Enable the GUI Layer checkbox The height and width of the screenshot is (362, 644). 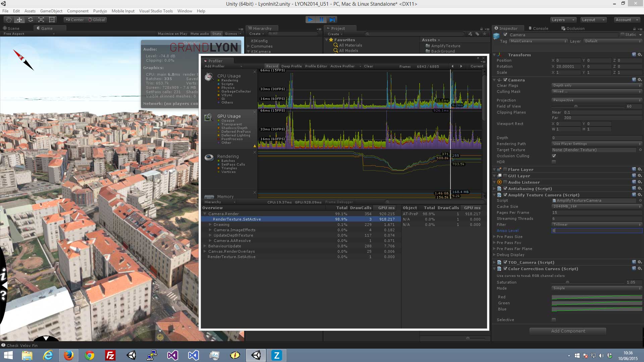(x=505, y=176)
